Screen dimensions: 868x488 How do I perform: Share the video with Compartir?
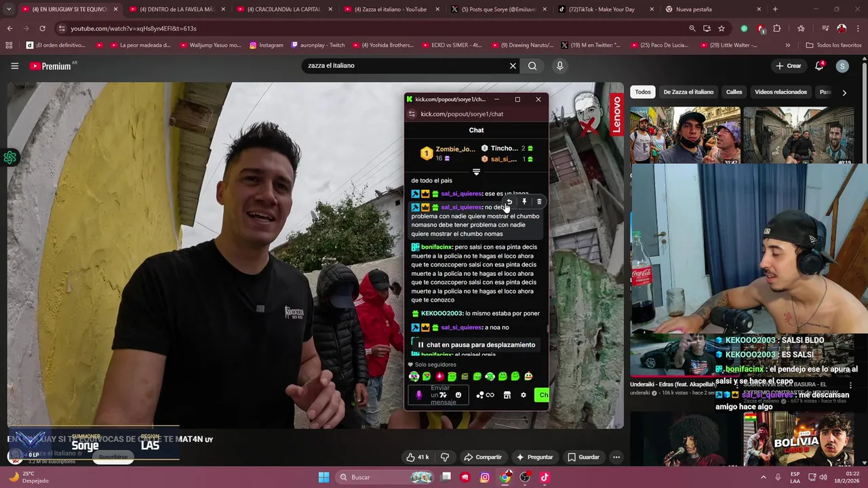click(x=483, y=457)
